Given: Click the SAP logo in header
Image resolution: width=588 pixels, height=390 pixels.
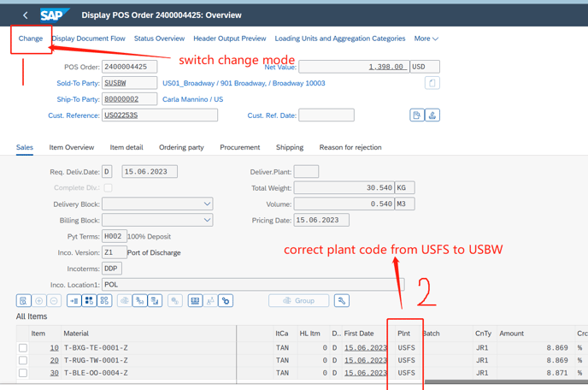Looking at the screenshot, I should [55, 15].
